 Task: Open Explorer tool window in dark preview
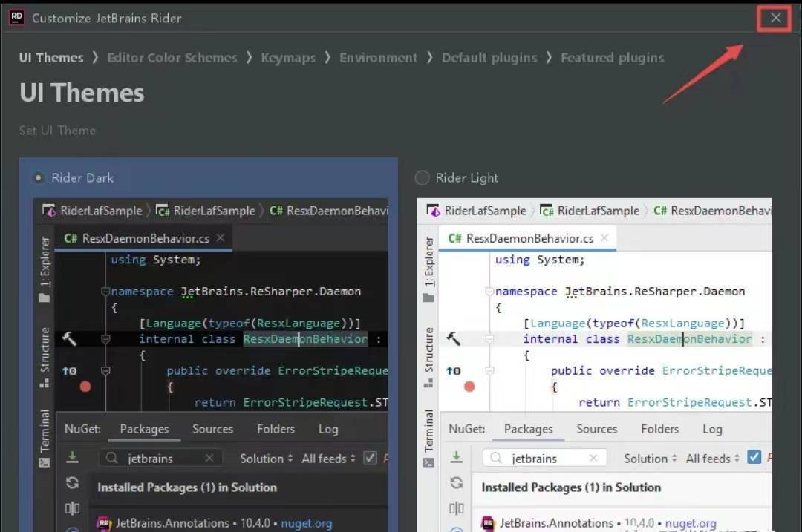click(45, 269)
